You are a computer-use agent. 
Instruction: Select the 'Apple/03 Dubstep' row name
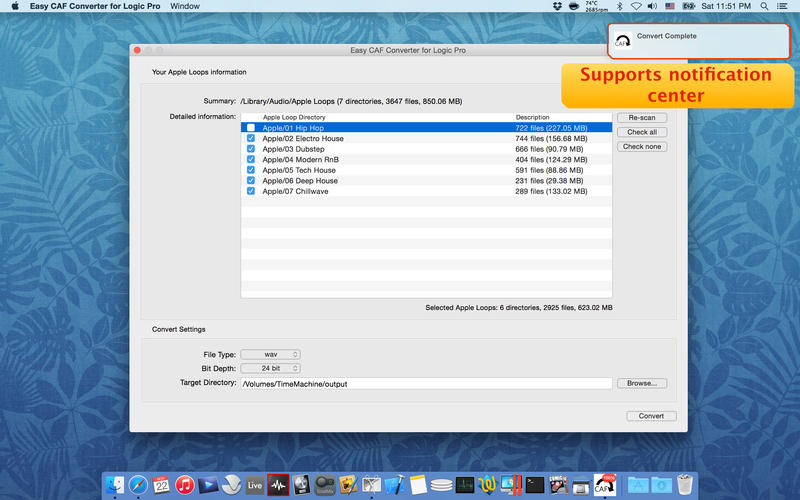[293, 149]
